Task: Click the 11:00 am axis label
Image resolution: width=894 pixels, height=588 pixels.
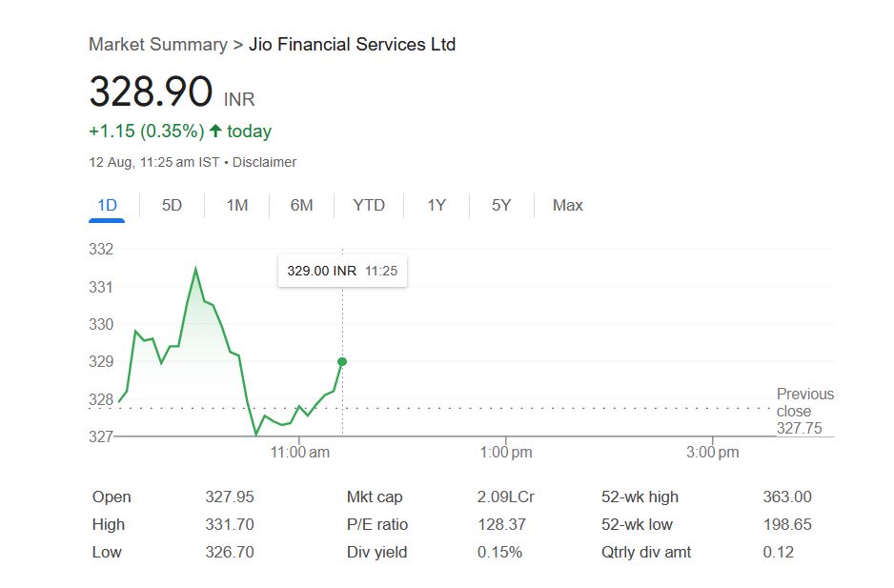Action: tap(299, 453)
